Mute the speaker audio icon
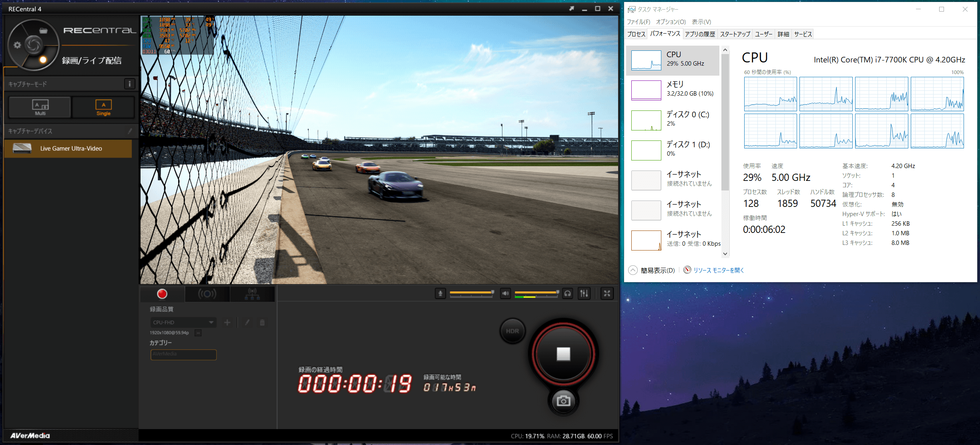The height and width of the screenshot is (445, 980). 506,294
